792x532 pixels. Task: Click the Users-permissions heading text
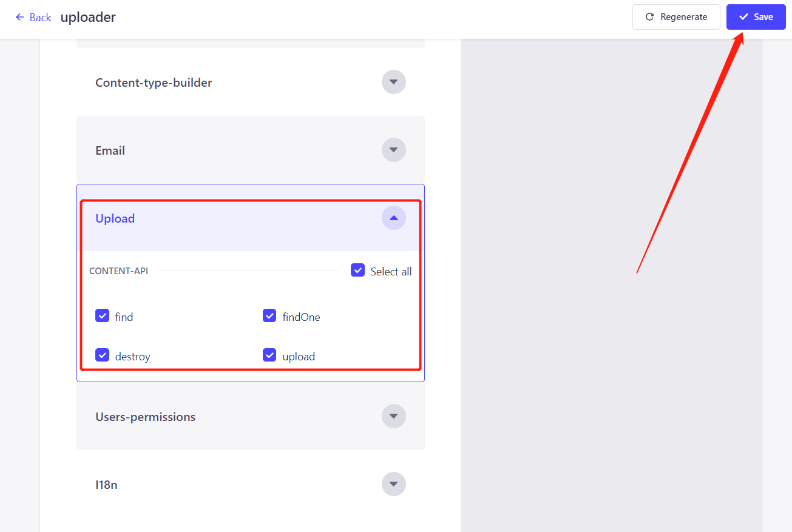coord(145,417)
